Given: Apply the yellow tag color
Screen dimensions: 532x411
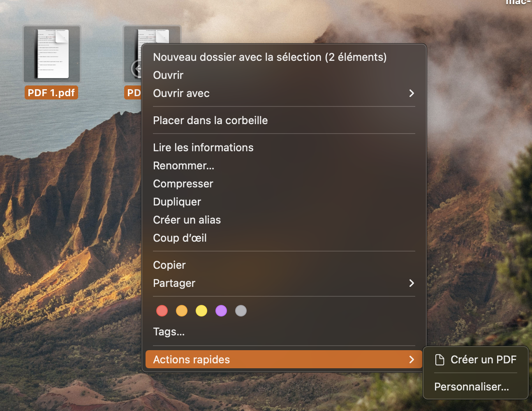Looking at the screenshot, I should (201, 311).
